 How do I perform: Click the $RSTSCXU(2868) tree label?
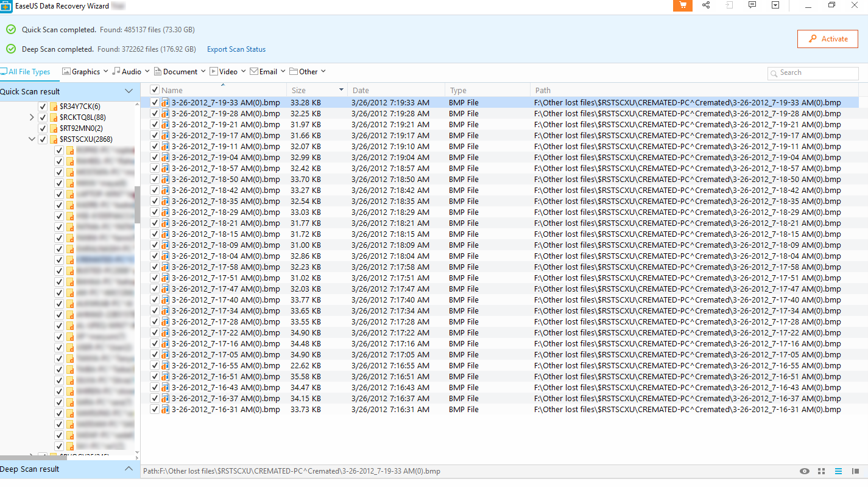click(x=85, y=139)
